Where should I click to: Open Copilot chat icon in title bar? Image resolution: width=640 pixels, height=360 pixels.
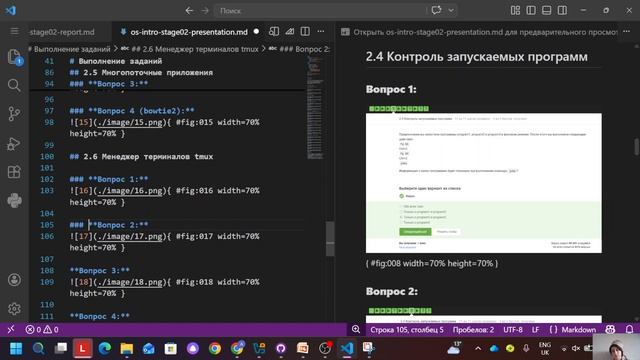click(x=436, y=10)
